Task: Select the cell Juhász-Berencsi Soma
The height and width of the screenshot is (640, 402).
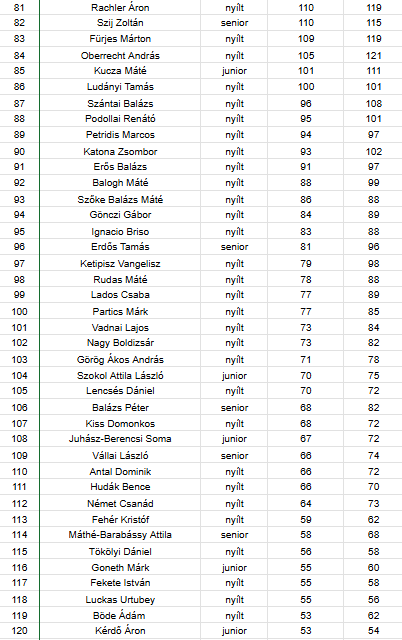Action: coord(120,439)
